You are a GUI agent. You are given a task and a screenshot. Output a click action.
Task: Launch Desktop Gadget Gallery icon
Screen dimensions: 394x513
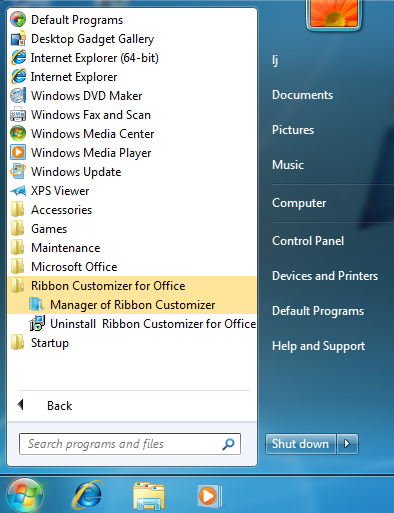[x=18, y=39]
